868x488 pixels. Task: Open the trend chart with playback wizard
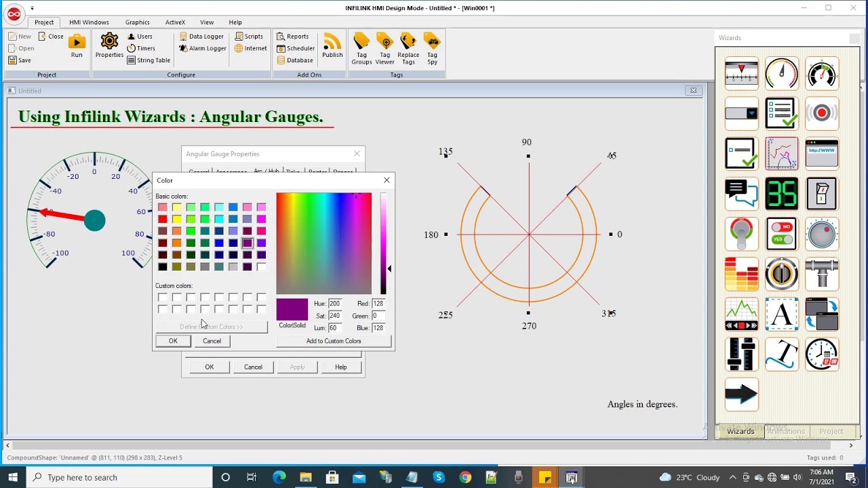[741, 314]
